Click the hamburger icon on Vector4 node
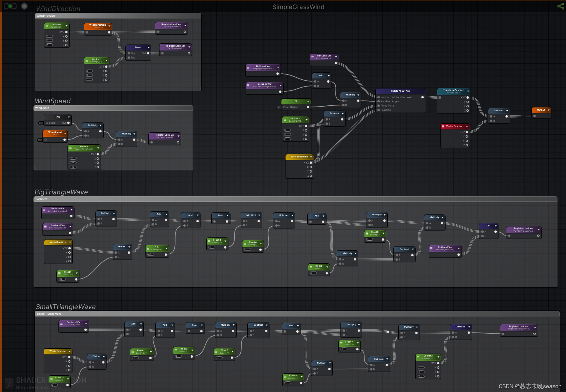Viewport: 566px width, 392px height. pyautogui.click(x=70, y=148)
